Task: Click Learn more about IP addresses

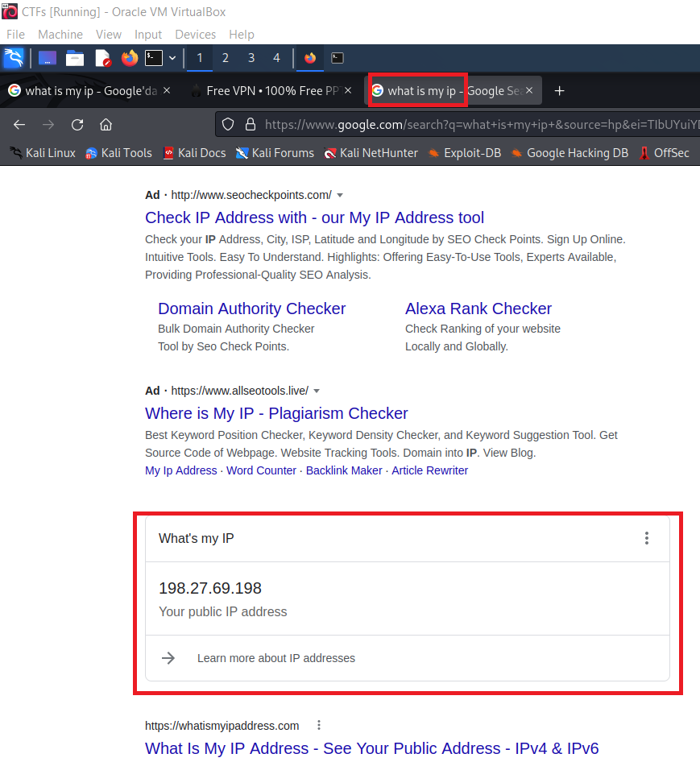Action: pyautogui.click(x=275, y=658)
